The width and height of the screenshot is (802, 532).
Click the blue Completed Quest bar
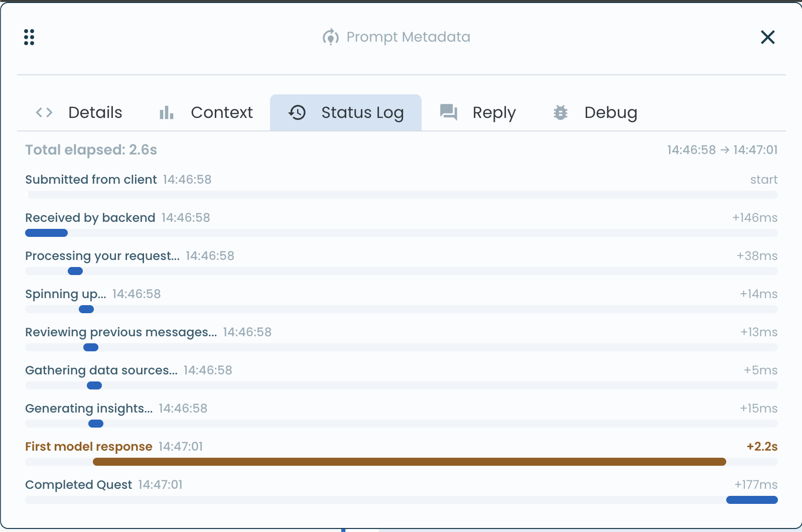[x=752, y=500]
